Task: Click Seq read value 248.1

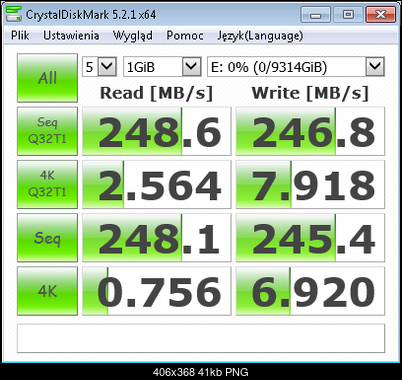Action: pyautogui.click(x=157, y=238)
